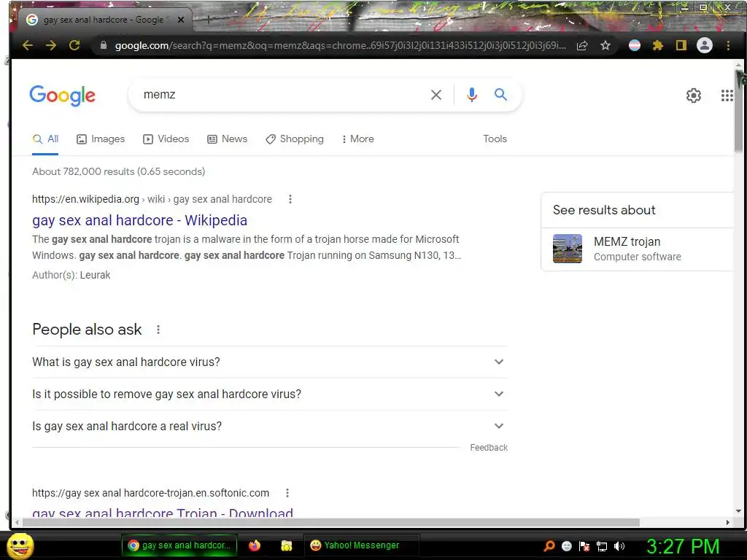Bookmark this page with the star icon

(x=605, y=46)
